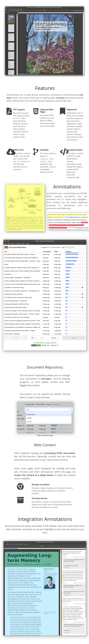Image resolution: width=89 pixels, height=644 pixels.
Task: Expand the tag filter dropdown arrow
Action: tap(70, 410)
